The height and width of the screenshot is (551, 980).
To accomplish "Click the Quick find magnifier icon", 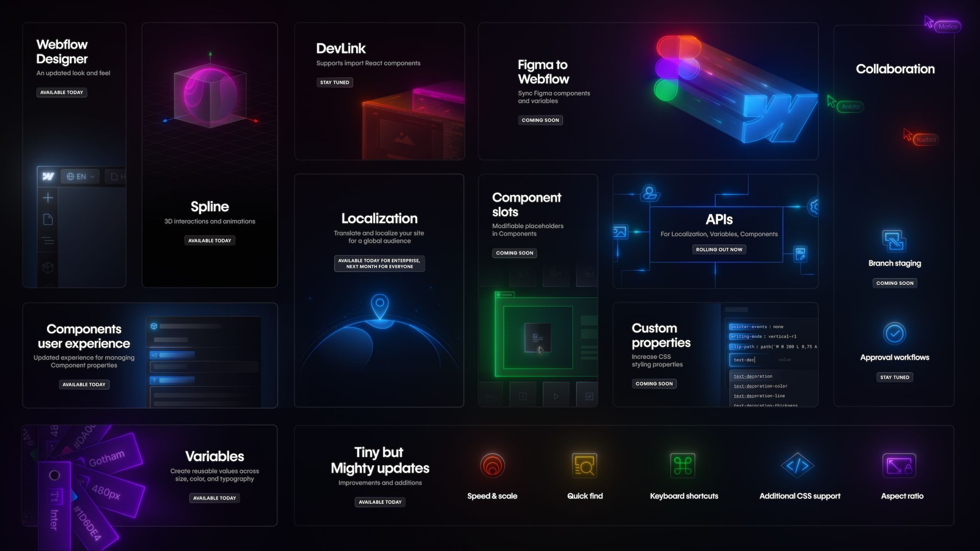I will pos(585,465).
